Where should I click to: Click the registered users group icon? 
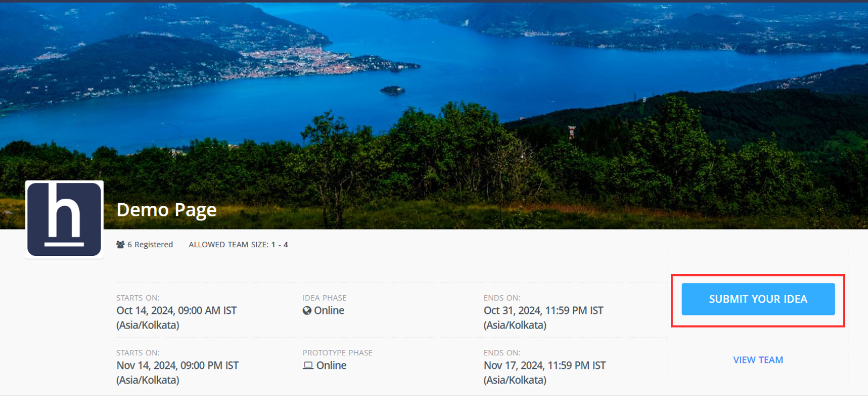[x=120, y=245]
